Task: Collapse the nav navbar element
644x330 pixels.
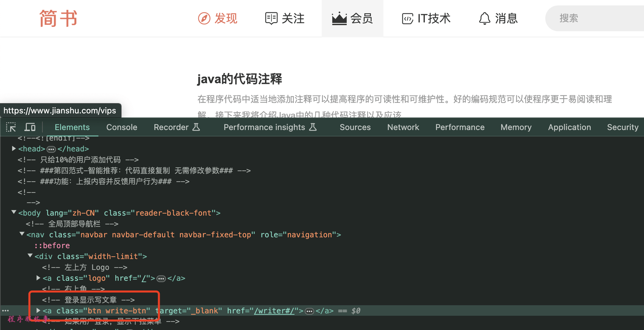Action: 22,234
